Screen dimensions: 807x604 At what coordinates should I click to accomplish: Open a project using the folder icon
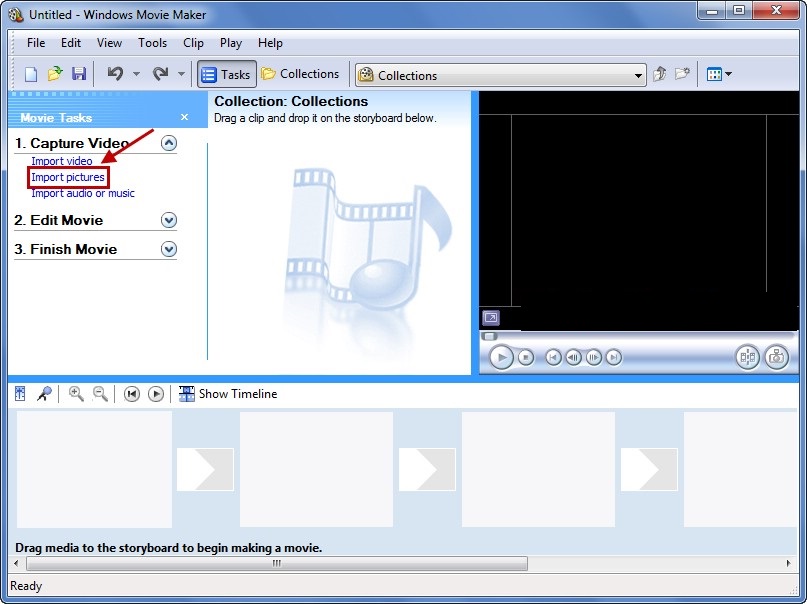[55, 74]
